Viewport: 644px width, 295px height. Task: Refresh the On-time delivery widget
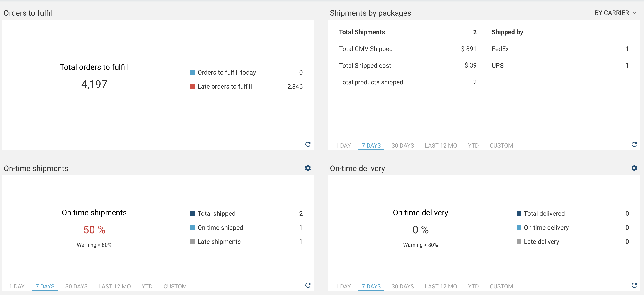(x=634, y=286)
